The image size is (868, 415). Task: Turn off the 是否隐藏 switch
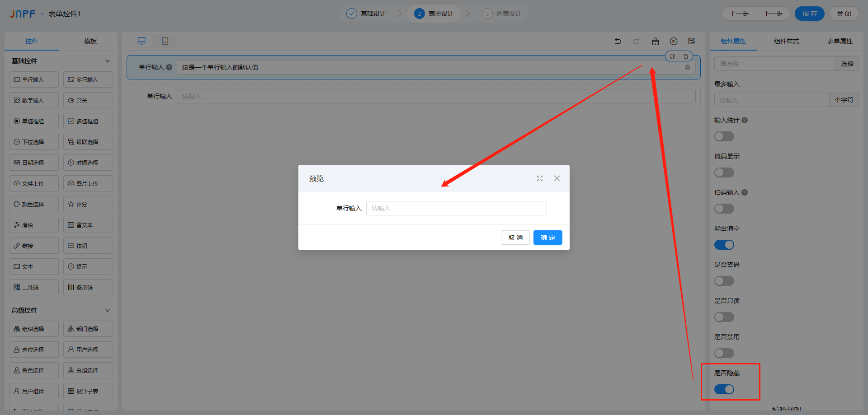(724, 389)
